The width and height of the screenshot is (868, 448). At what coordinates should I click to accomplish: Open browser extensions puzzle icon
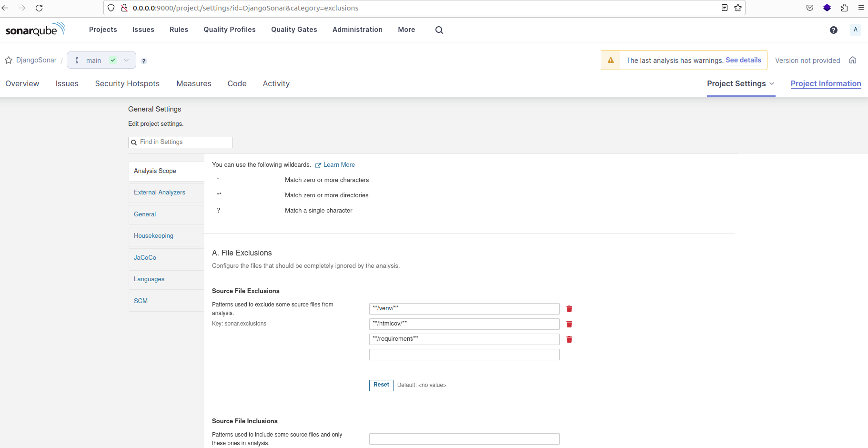coord(844,8)
